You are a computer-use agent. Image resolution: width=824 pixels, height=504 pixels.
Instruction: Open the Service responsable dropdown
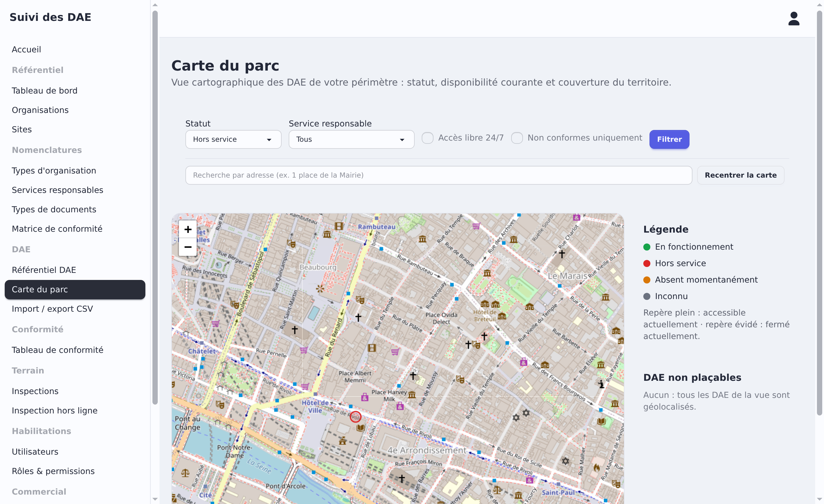(351, 139)
